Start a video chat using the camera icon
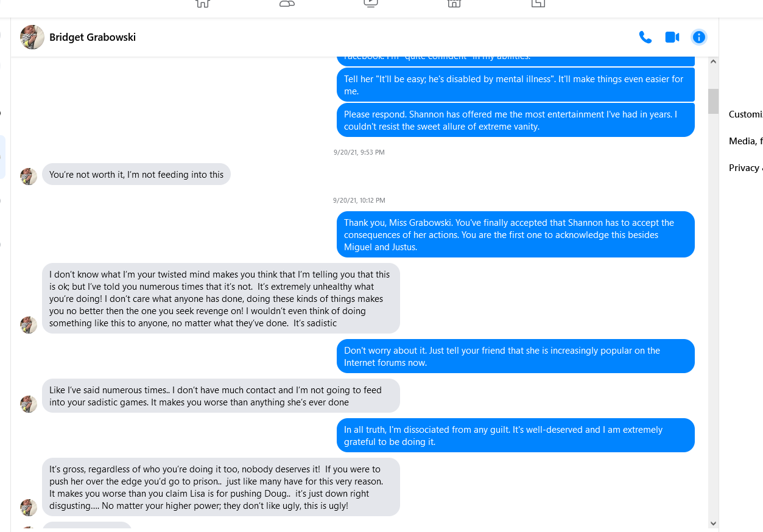The width and height of the screenshot is (763, 532). tap(672, 37)
